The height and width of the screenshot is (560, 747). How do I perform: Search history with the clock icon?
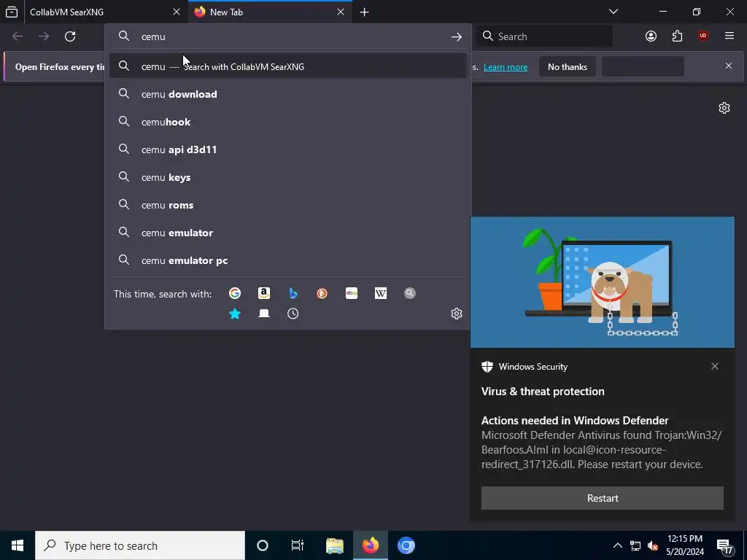293,314
